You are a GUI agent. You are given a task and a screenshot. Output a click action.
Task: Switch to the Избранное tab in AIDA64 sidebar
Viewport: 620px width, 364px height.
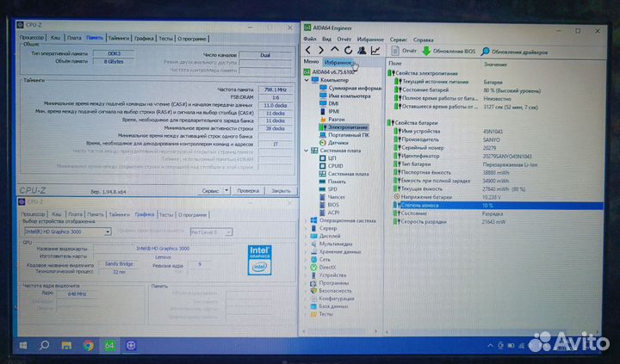338,63
